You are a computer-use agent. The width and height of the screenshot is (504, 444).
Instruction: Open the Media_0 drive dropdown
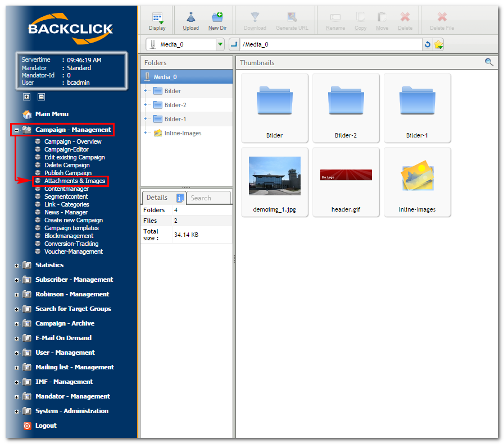220,45
